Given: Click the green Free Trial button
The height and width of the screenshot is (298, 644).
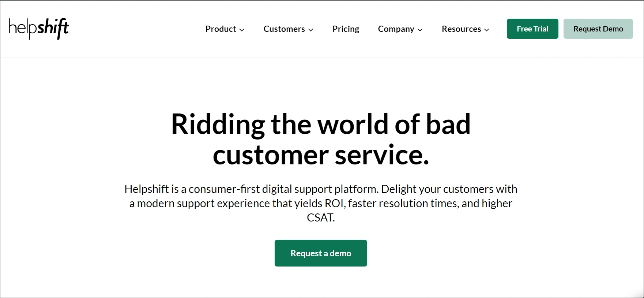Looking at the screenshot, I should pos(532,29).
